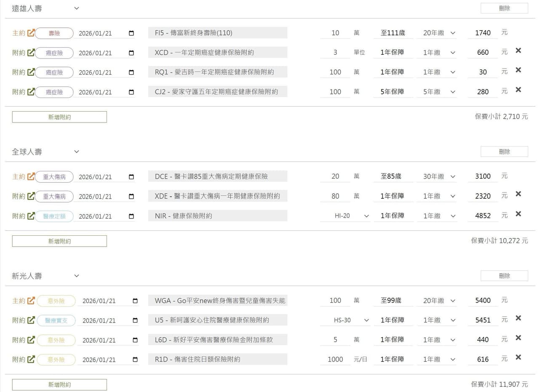Open external link icon for U5 rider row
Viewport: 539px width, 392px height.
click(x=31, y=320)
